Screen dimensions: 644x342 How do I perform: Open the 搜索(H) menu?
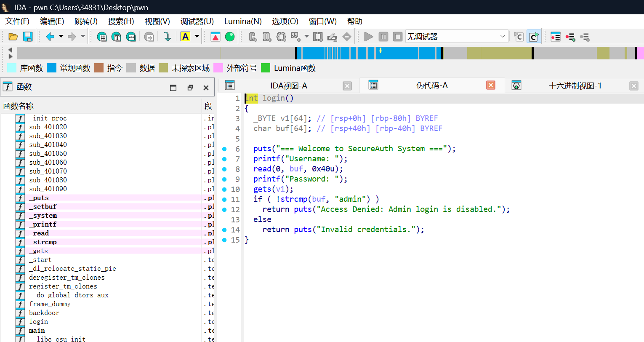coord(121,21)
